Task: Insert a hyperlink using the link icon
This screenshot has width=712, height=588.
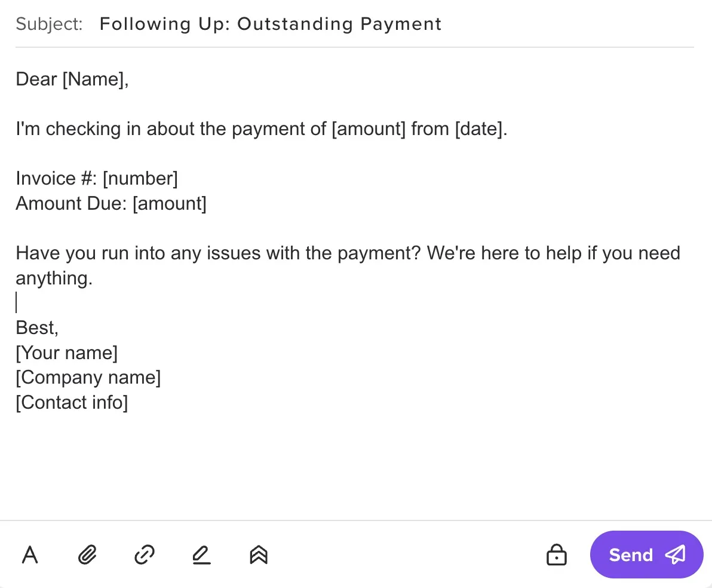Action: click(x=144, y=555)
